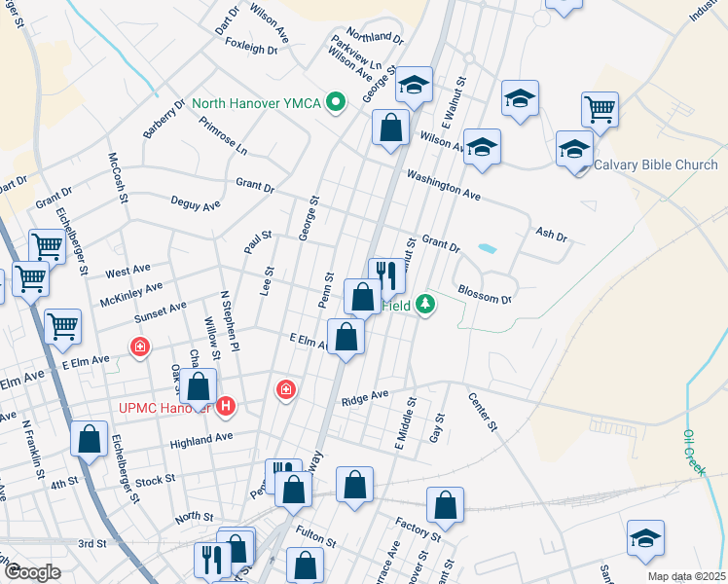This screenshot has width=728, height=584.
Task: Click the UPMC Hanover hospital marker
Action: click(226, 405)
